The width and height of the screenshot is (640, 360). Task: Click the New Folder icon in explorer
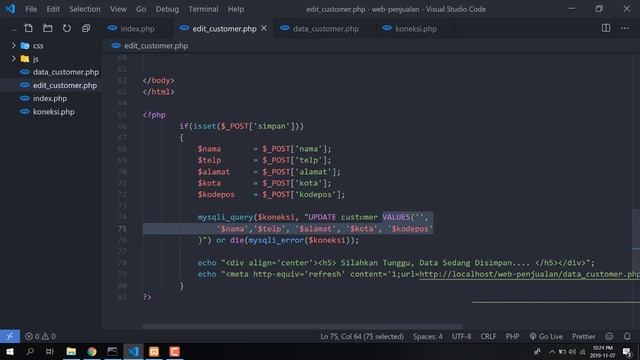pos(47,28)
